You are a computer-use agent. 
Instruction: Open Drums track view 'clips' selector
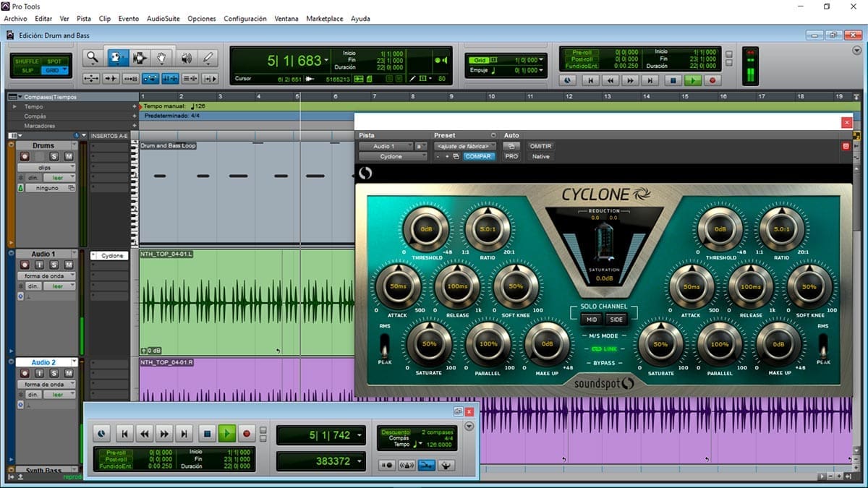[x=46, y=167]
